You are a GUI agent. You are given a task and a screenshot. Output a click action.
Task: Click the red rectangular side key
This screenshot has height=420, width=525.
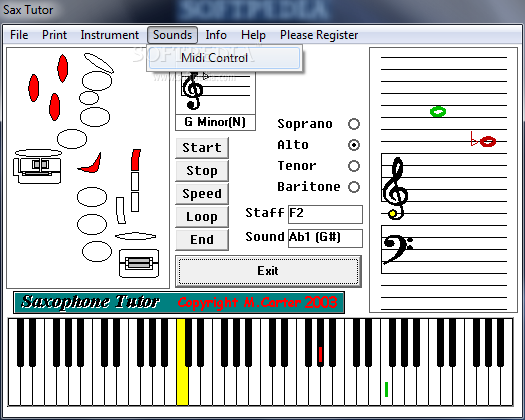[x=136, y=160]
